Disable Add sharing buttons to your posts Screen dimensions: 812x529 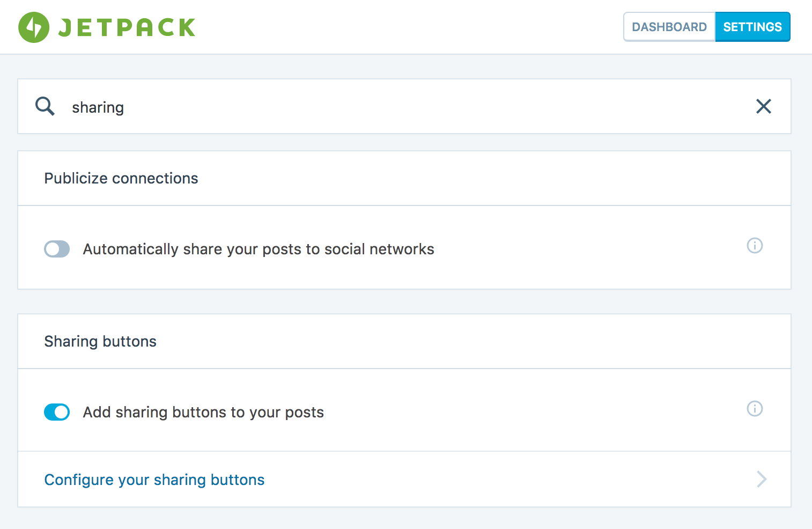tap(57, 412)
